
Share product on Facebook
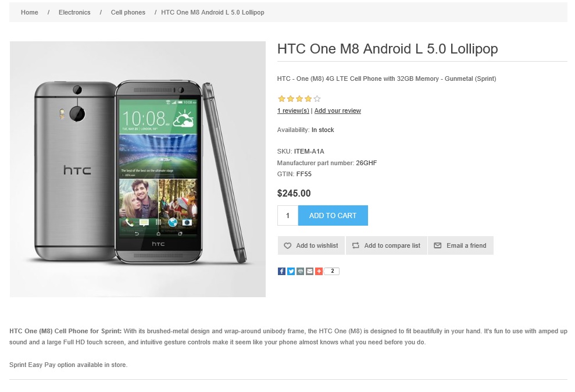pyautogui.click(x=281, y=272)
